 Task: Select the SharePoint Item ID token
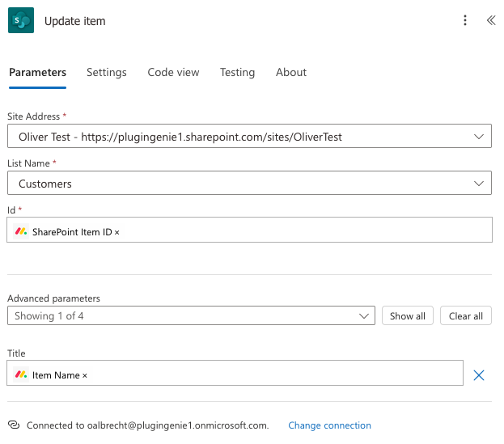[66, 231]
